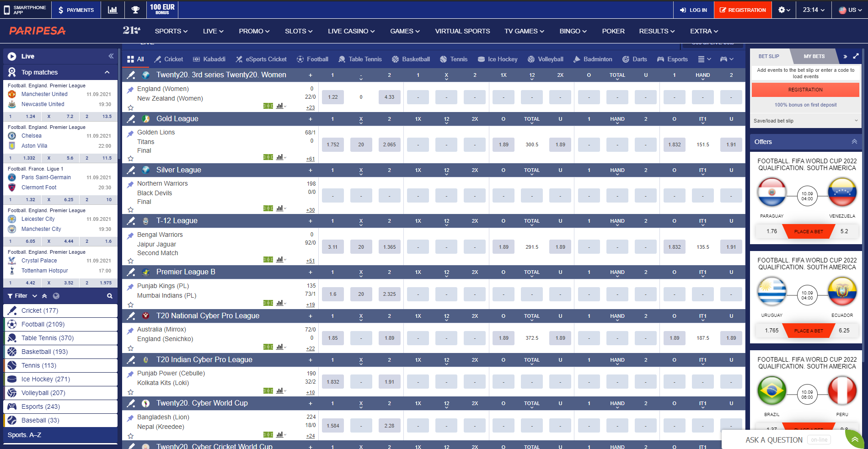Screen dimensions: 868x449
Task: Expand bet slip to full screen
Action: tap(856, 56)
